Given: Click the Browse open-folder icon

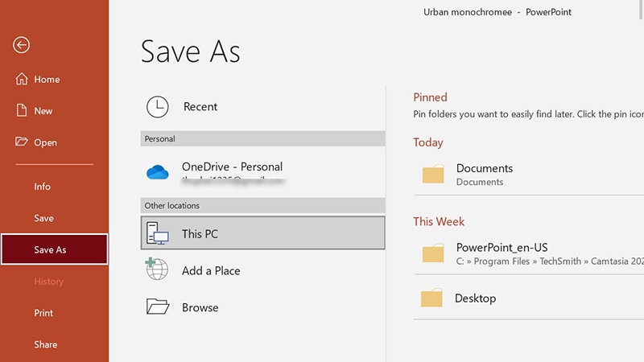Looking at the screenshot, I should click(158, 306).
